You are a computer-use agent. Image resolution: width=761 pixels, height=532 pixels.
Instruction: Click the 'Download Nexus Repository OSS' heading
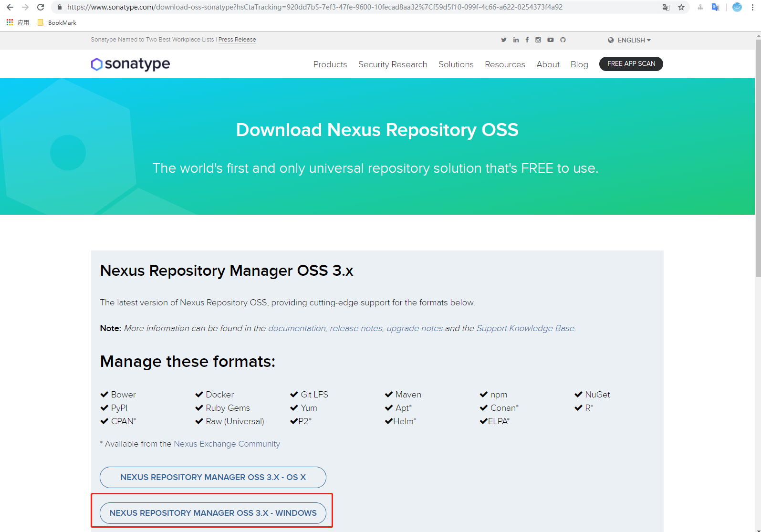coord(377,130)
